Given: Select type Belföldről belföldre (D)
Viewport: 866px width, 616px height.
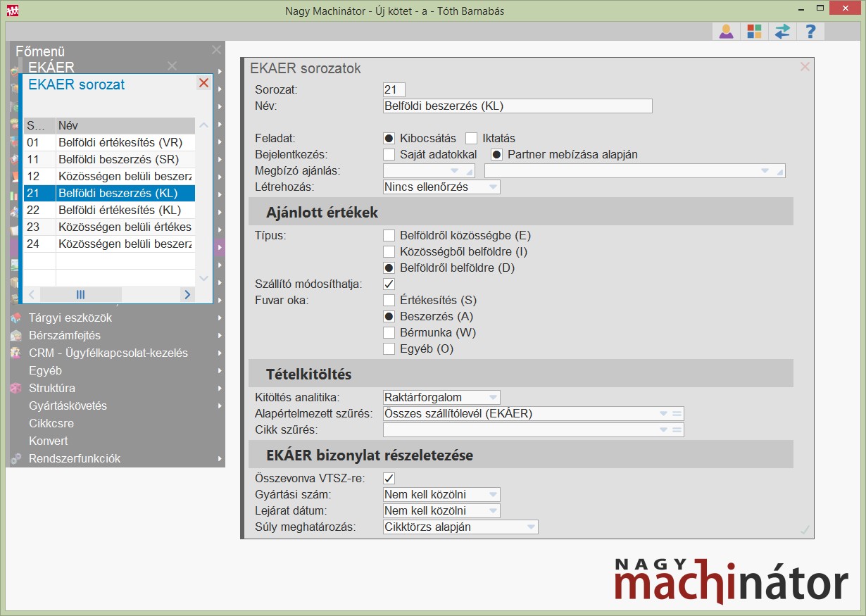Looking at the screenshot, I should (389, 268).
